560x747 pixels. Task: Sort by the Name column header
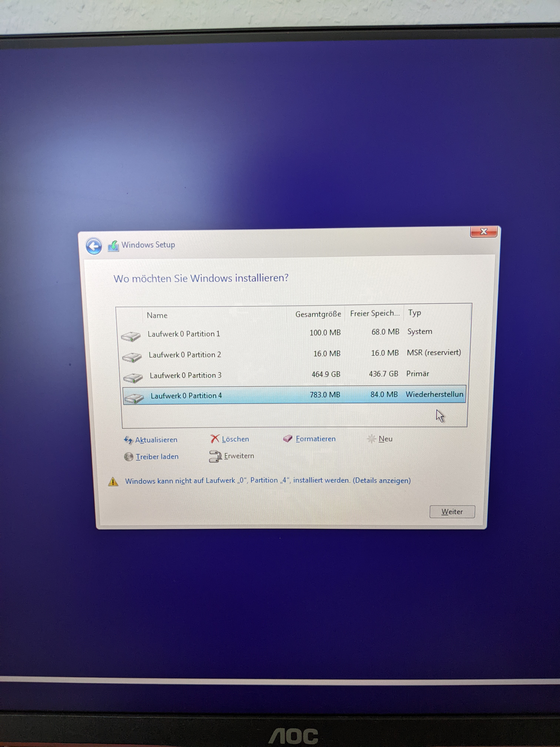click(x=157, y=315)
